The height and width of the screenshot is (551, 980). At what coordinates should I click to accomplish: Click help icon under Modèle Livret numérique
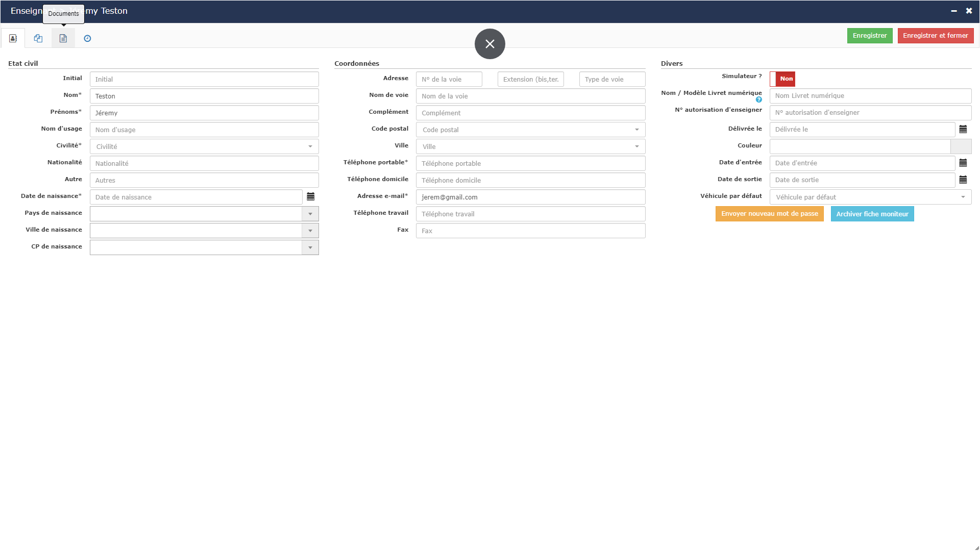click(x=758, y=100)
